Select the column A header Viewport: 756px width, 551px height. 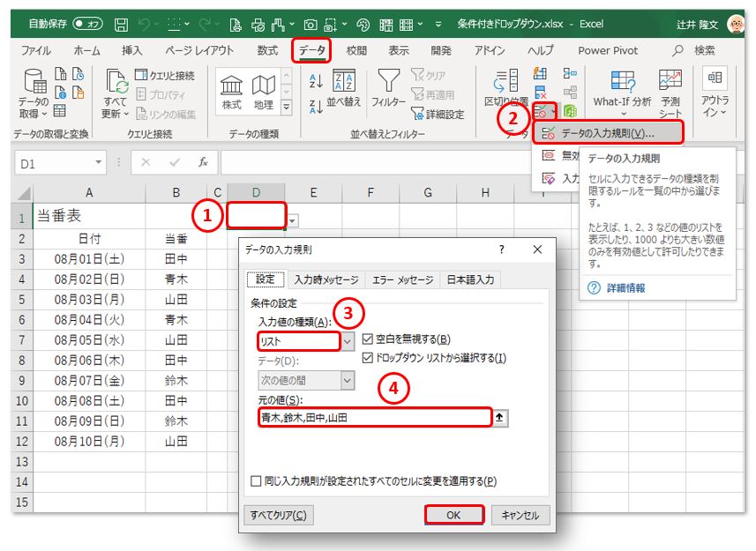[x=89, y=193]
